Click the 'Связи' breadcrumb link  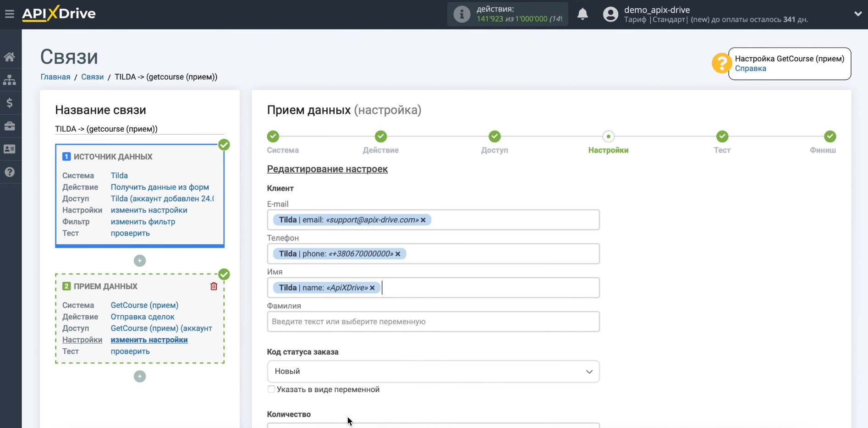(x=92, y=77)
